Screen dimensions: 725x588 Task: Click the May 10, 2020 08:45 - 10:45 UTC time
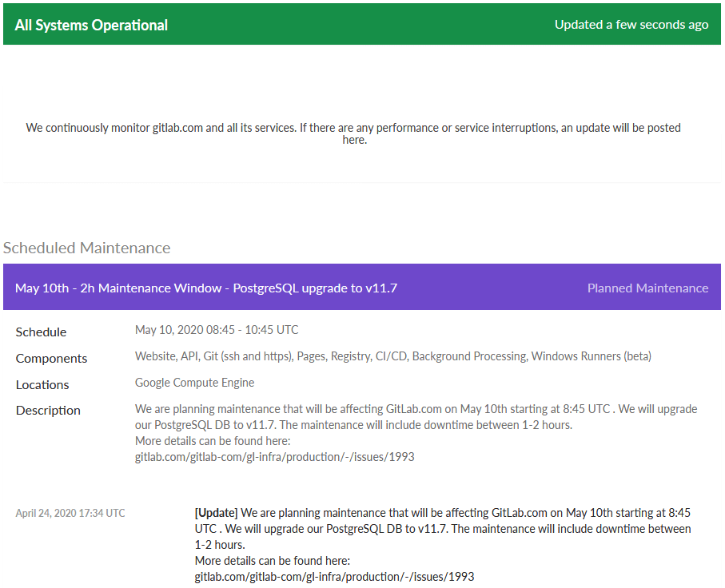click(217, 330)
